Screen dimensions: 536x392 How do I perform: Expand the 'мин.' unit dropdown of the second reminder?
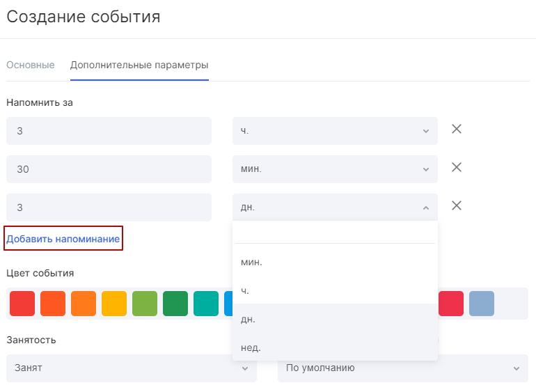pyautogui.click(x=334, y=169)
